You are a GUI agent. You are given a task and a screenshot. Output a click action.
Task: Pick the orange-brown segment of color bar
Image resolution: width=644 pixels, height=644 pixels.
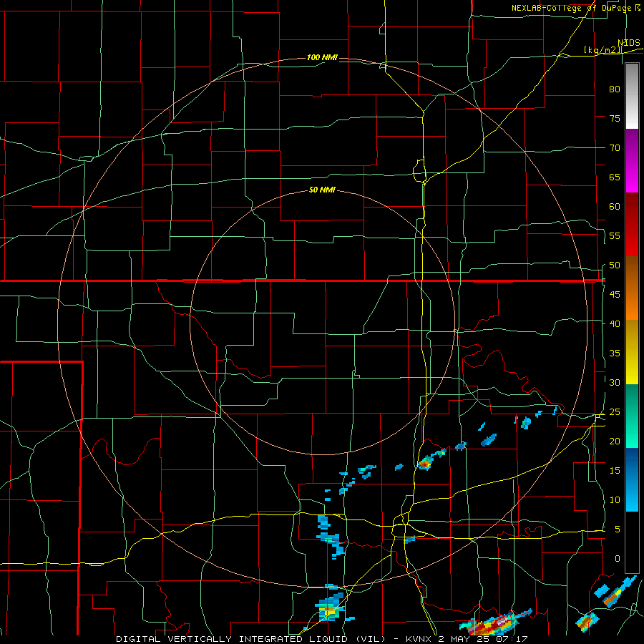(632, 288)
